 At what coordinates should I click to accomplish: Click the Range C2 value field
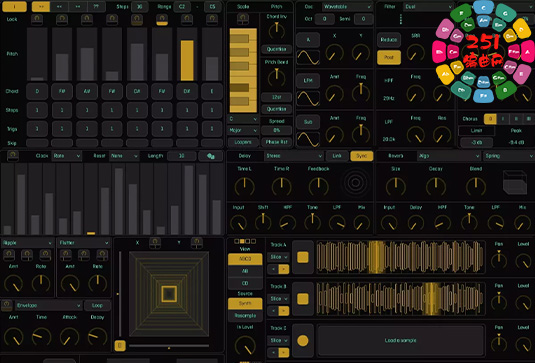click(182, 6)
